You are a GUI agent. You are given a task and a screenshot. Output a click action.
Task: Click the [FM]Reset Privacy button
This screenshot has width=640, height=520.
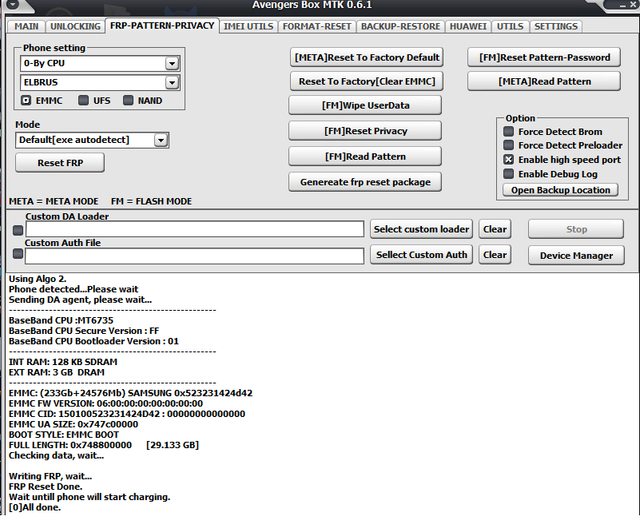point(365,131)
